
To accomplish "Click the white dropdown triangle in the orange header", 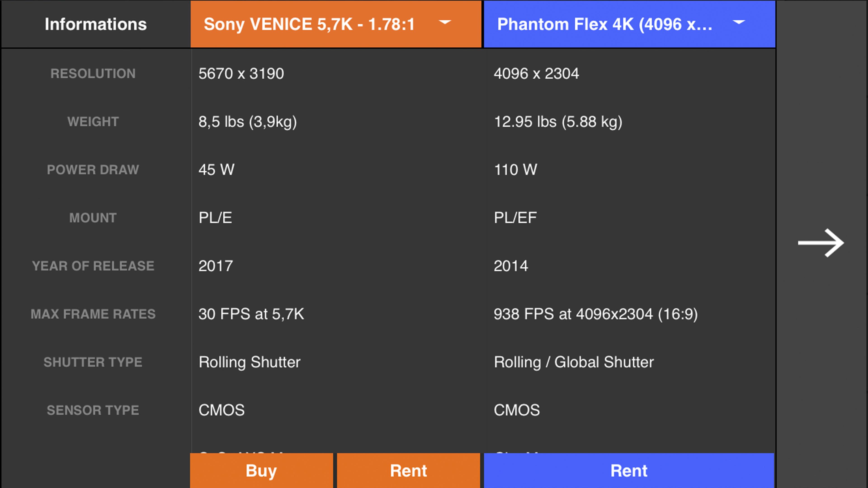I will pyautogui.click(x=445, y=22).
